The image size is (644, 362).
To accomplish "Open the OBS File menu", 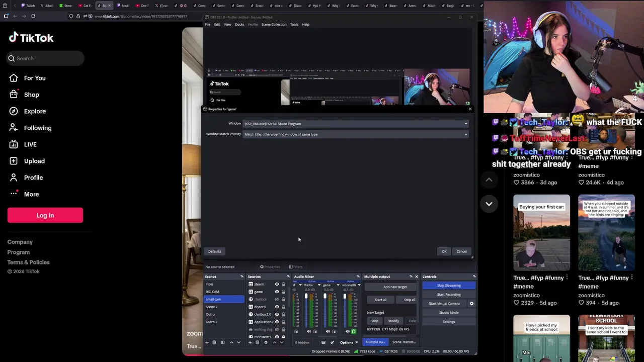I will tap(207, 24).
